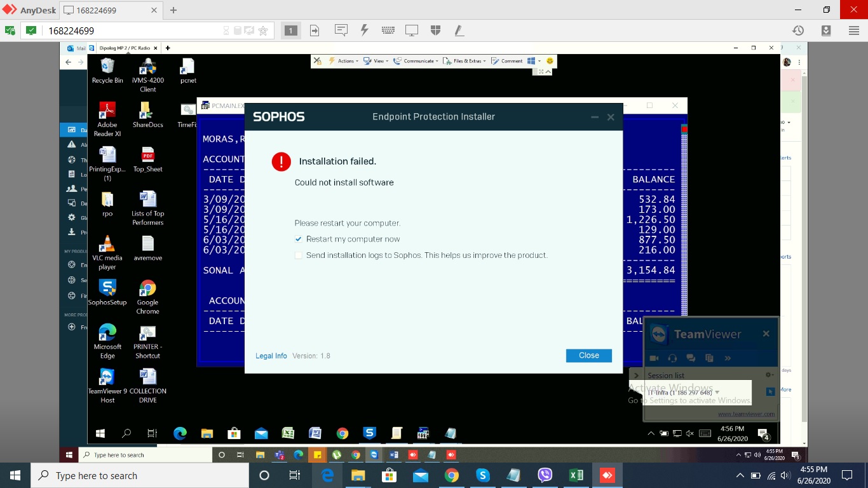Viewport: 868px width, 488px height.
Task: Open the AnyDesk display settings icon
Action: (412, 30)
